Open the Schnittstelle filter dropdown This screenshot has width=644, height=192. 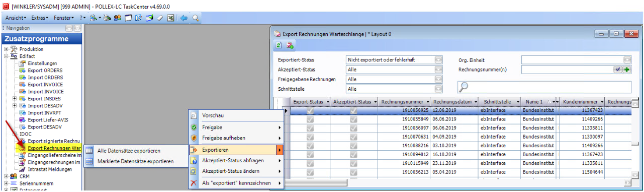point(439,89)
